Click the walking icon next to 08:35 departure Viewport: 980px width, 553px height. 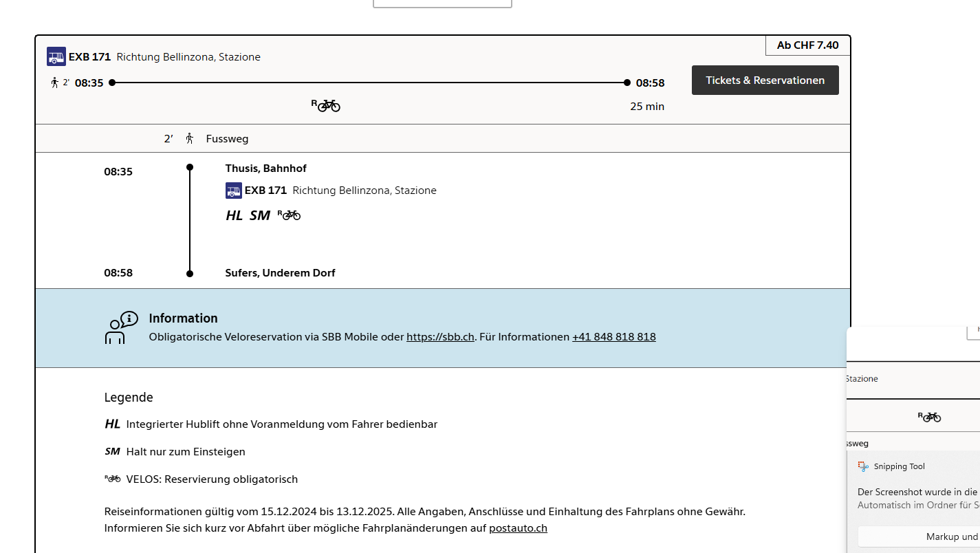pyautogui.click(x=55, y=83)
